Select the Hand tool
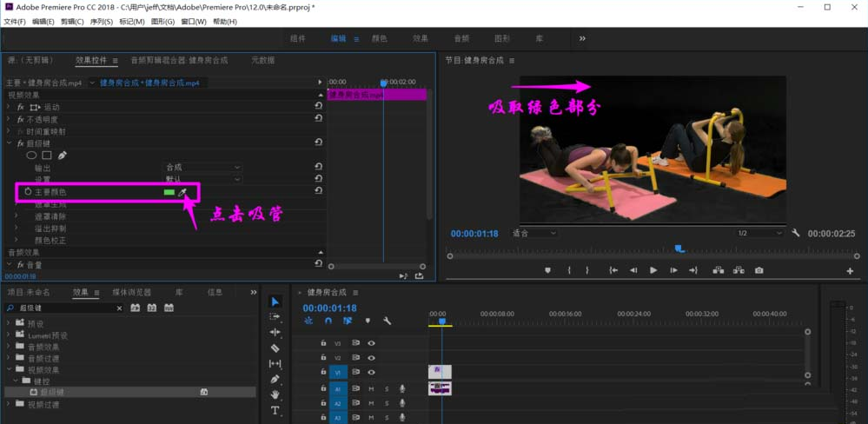Viewport: 868px width, 424px height. coord(275,394)
